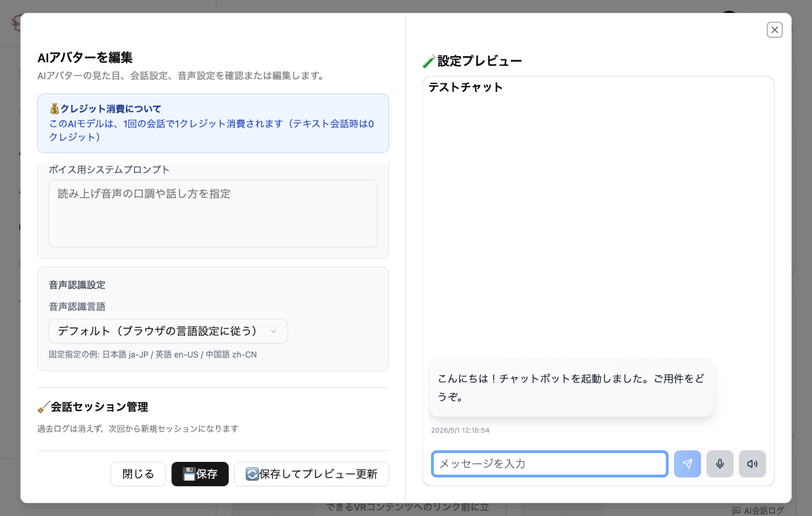
Task: Toggle speaker audio output in the test chat
Action: coord(752,464)
